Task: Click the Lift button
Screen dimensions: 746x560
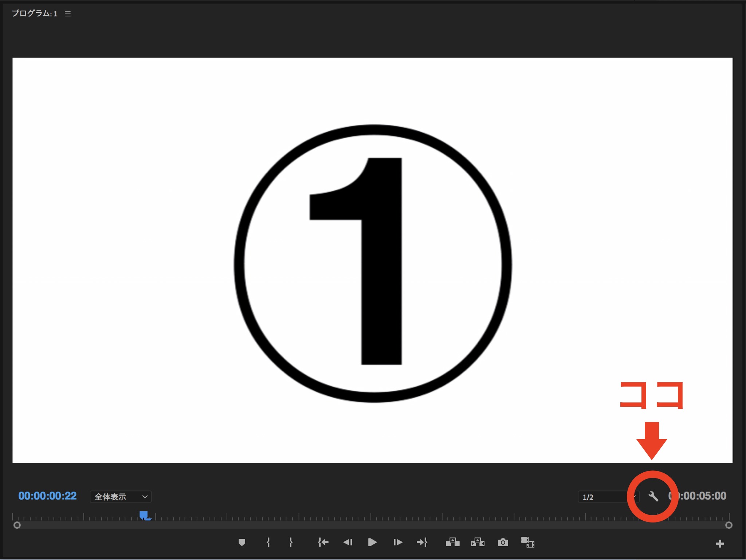Action: pos(452,542)
